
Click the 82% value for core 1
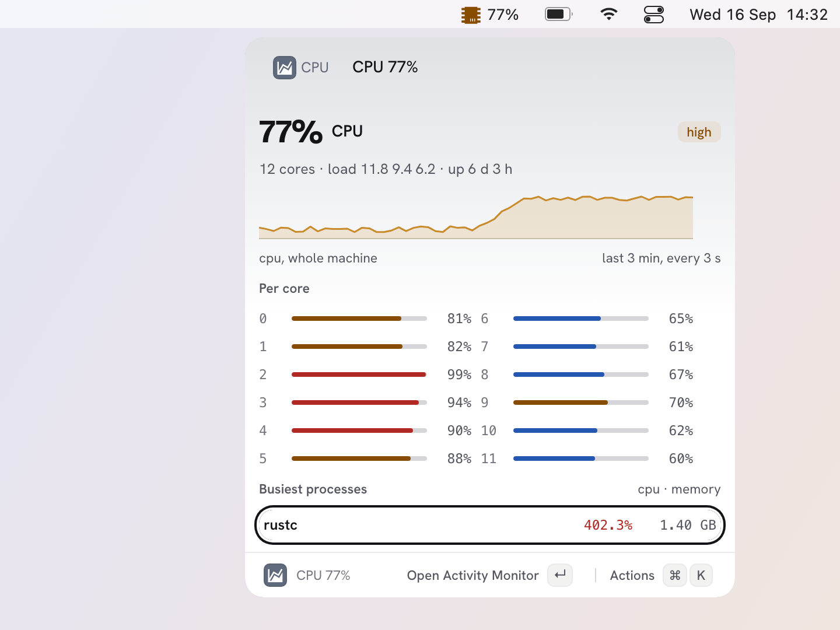point(459,346)
